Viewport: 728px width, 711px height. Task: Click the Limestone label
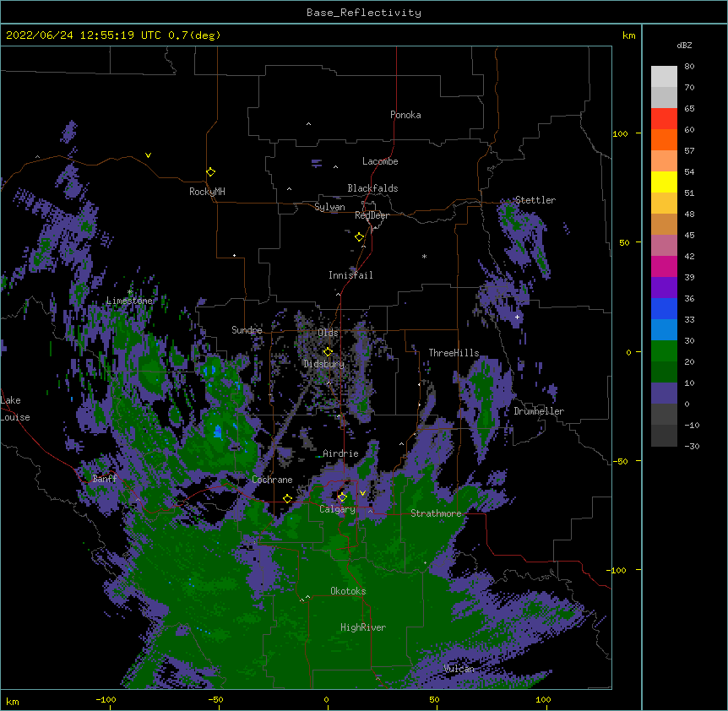tap(129, 301)
